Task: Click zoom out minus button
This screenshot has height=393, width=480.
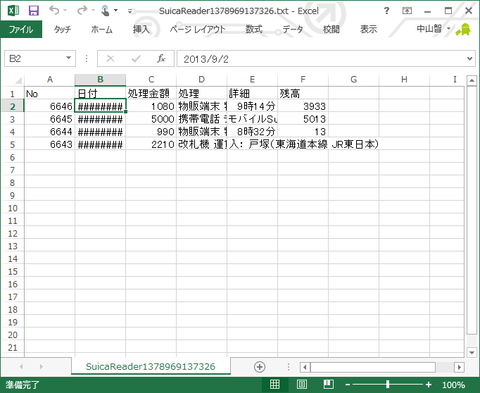Action: (x=348, y=385)
